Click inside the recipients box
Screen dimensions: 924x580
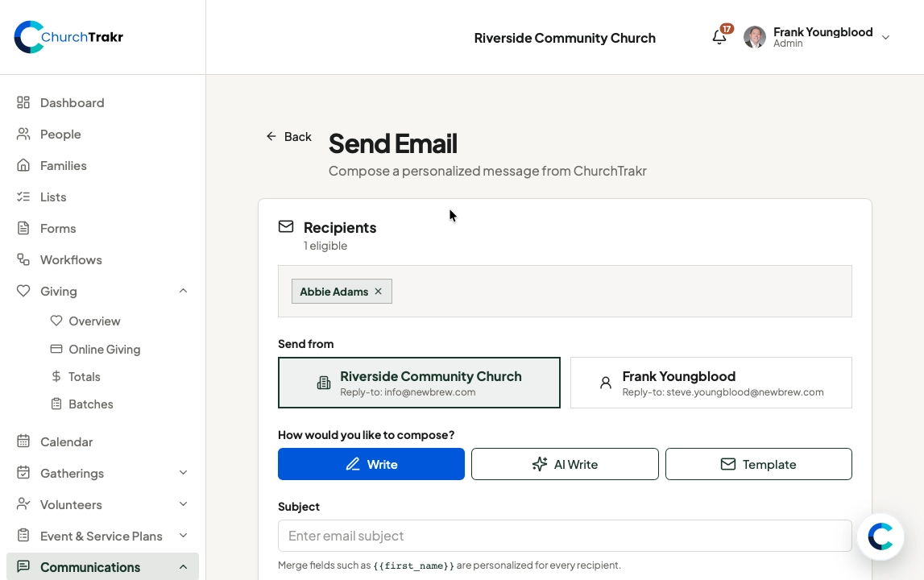point(565,291)
